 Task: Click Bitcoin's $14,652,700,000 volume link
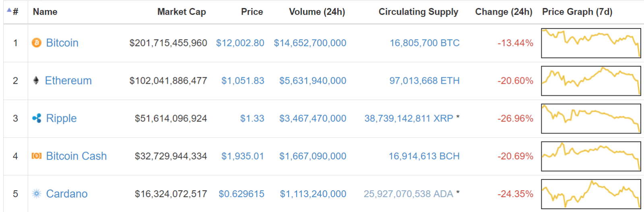click(310, 43)
